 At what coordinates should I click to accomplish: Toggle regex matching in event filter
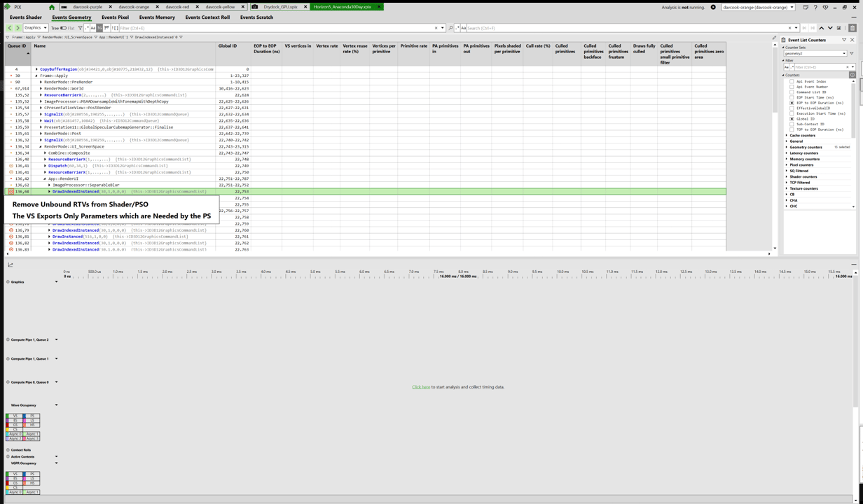click(86, 28)
